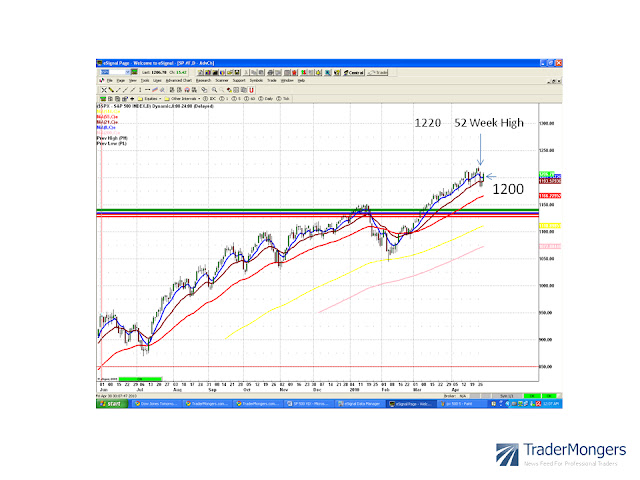Click the Prev Low (PL) study label

click(x=111, y=144)
